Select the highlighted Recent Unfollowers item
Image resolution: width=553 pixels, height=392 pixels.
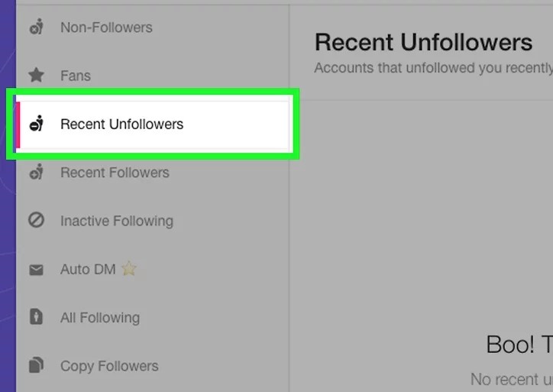tap(153, 125)
